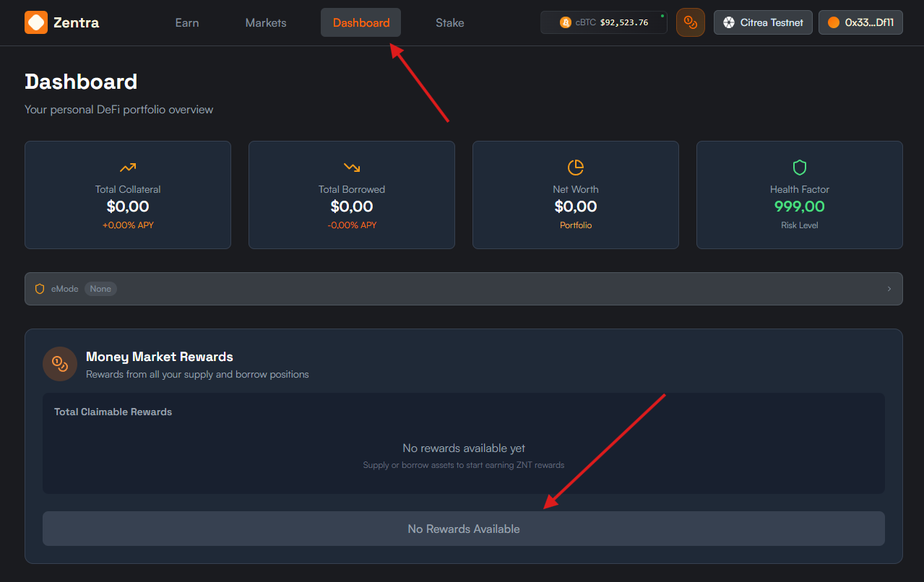924x582 pixels.
Task: Go to the Earn tab
Action: click(x=187, y=22)
